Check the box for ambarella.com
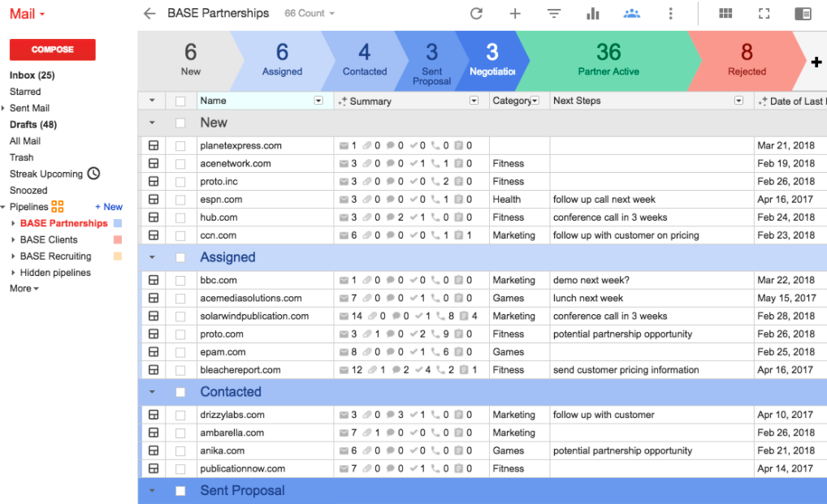This screenshot has width=827, height=504. (180, 433)
